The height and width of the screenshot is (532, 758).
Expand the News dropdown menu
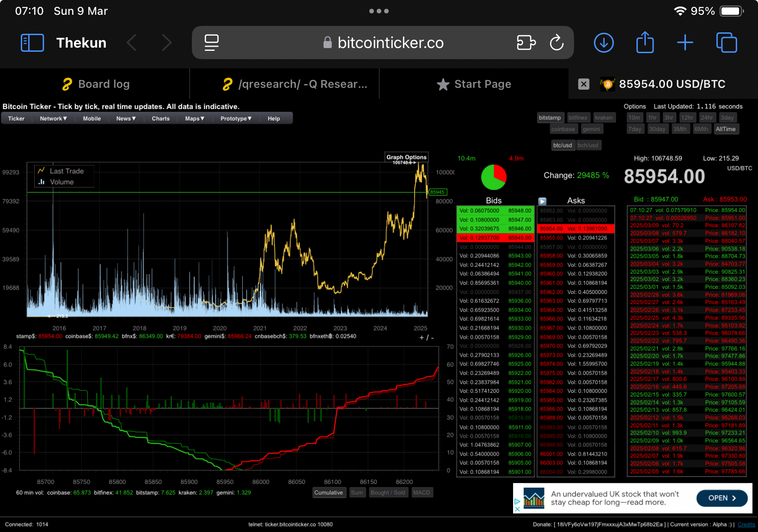[126, 119]
